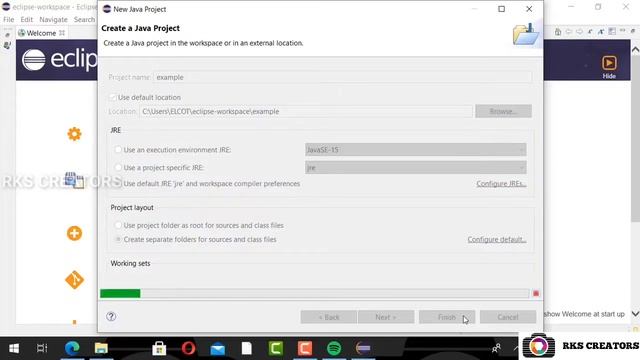Open Navigate menu in Eclipse
Viewport: 640px width, 360px height.
coord(53,20)
